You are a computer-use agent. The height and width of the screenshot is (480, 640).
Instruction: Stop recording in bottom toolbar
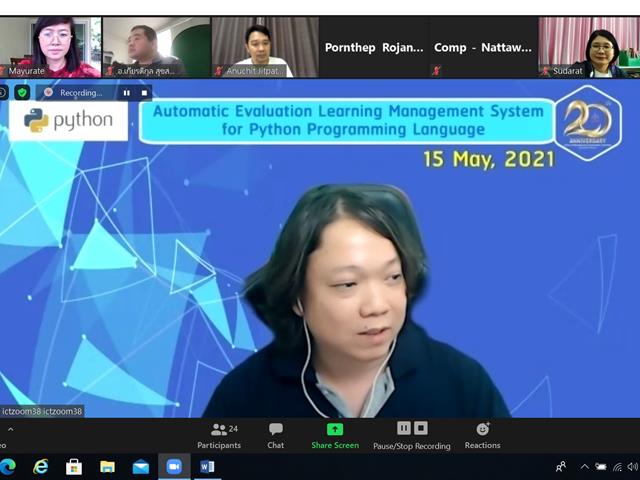pyautogui.click(x=421, y=428)
